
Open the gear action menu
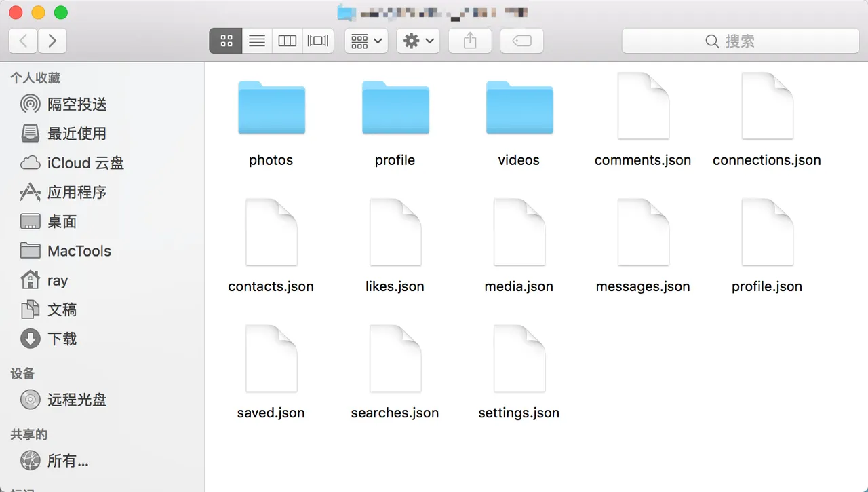pos(418,41)
